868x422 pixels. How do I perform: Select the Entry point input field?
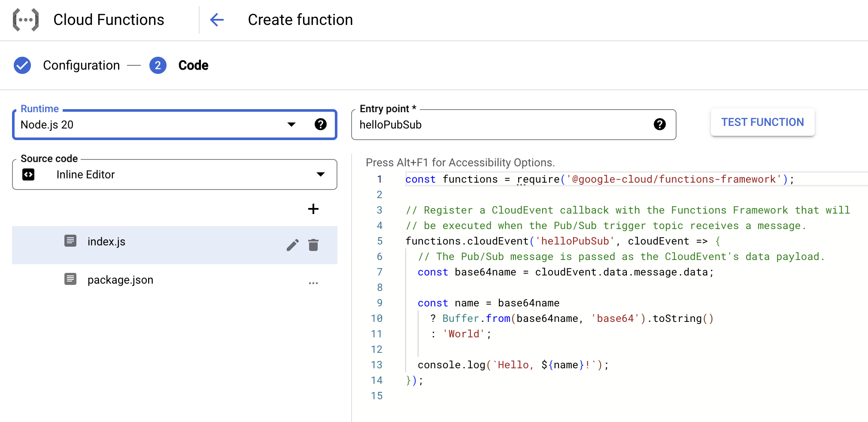tap(494, 125)
